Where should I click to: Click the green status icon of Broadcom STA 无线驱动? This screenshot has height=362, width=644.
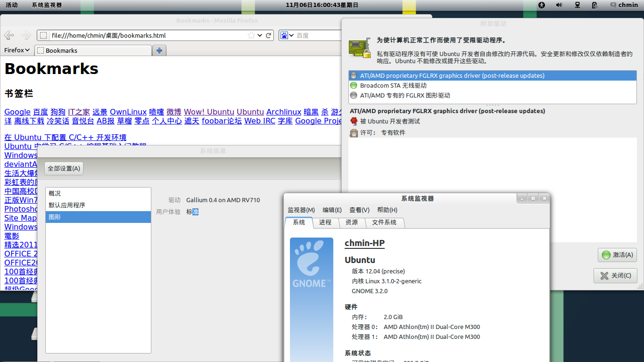(354, 85)
